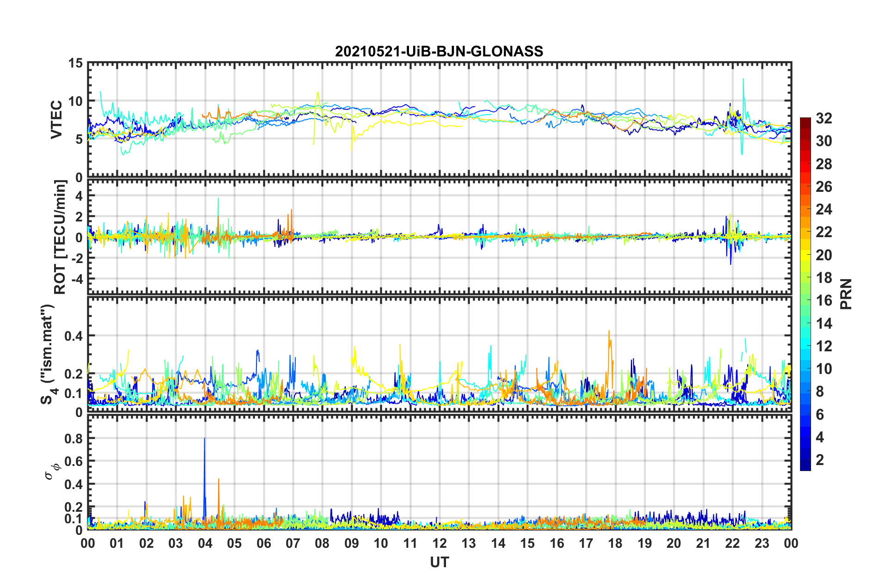Click the plot title "20210521-UiB-BJN-GLONASS"
The height and width of the screenshot is (588, 879).
439,51
